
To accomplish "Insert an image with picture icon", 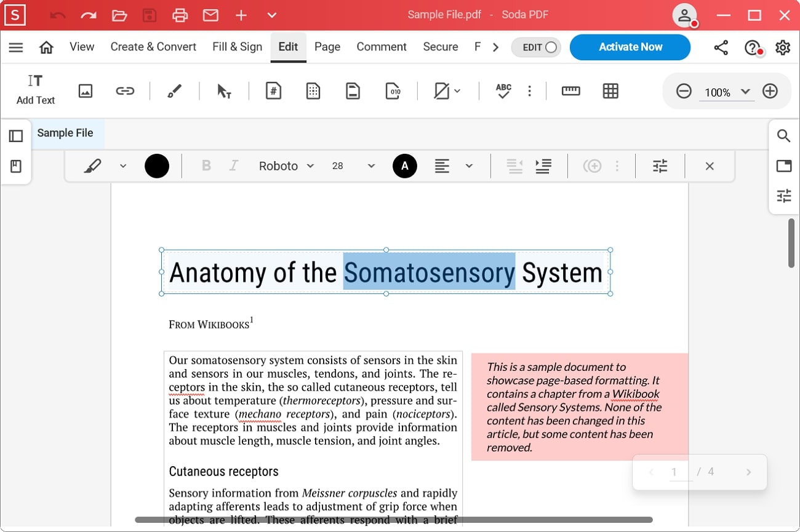I will coord(86,91).
